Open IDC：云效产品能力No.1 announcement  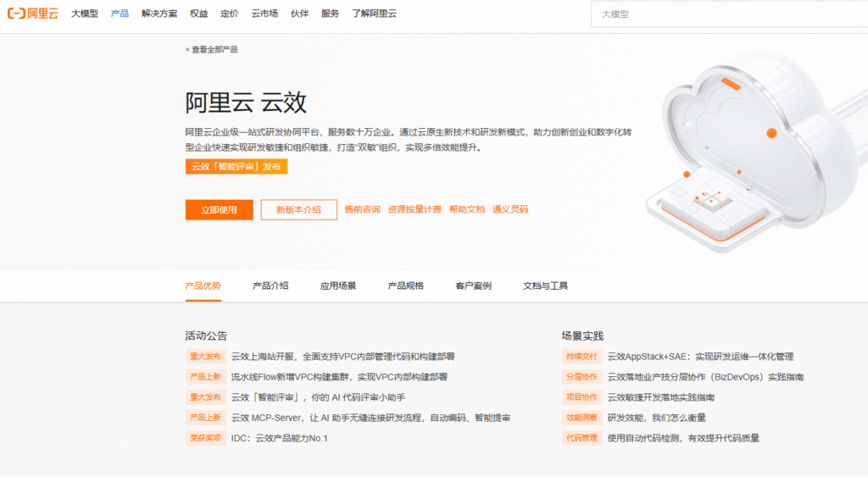(x=280, y=438)
